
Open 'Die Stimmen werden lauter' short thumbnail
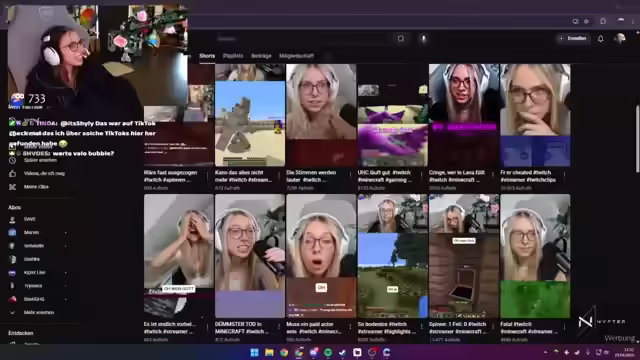(x=321, y=115)
